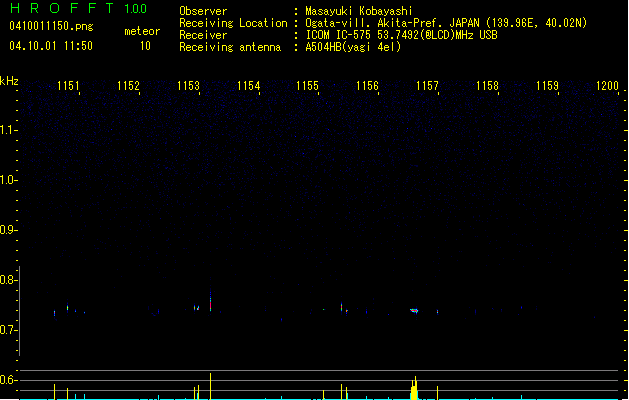Select the antenna value A504HB(yagi 4el)
The image size is (629, 400).
(x=353, y=47)
